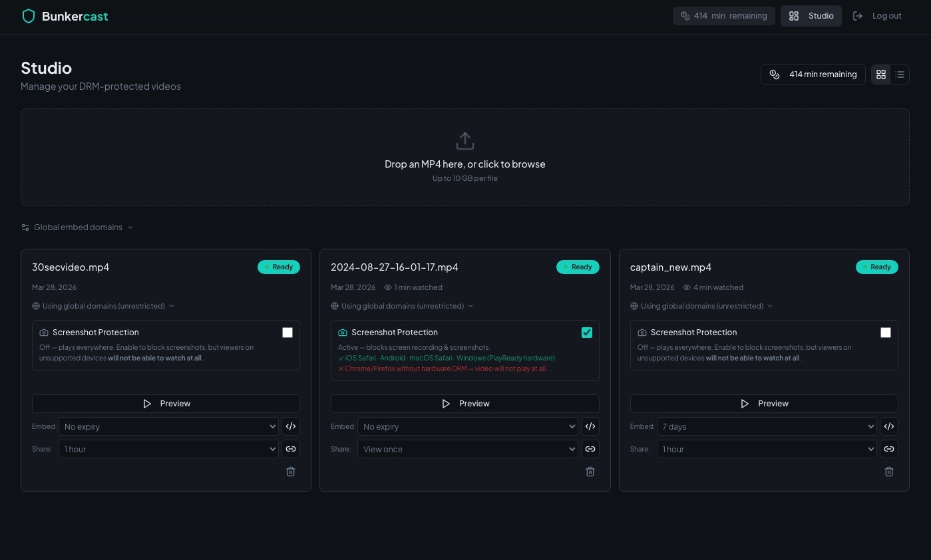The width and height of the screenshot is (931, 560).
Task: Click the '1 min watched' text
Action: 419,287
